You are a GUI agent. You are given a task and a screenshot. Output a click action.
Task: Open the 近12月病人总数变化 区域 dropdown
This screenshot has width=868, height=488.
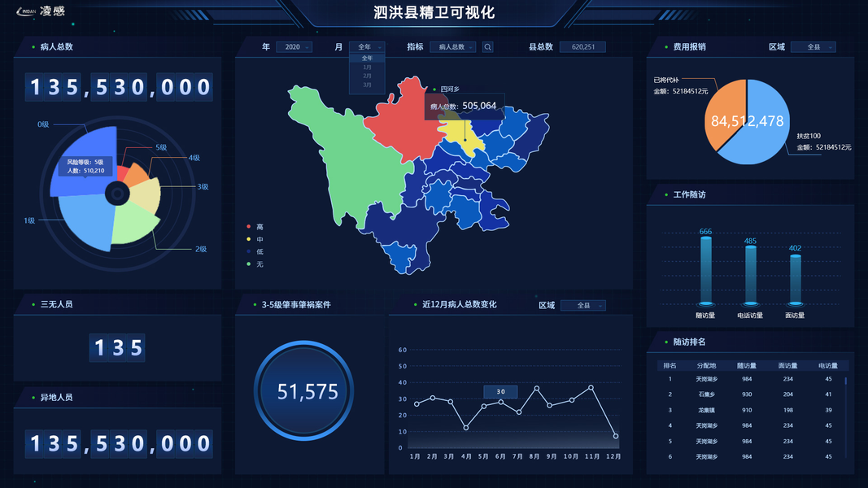[x=583, y=306]
